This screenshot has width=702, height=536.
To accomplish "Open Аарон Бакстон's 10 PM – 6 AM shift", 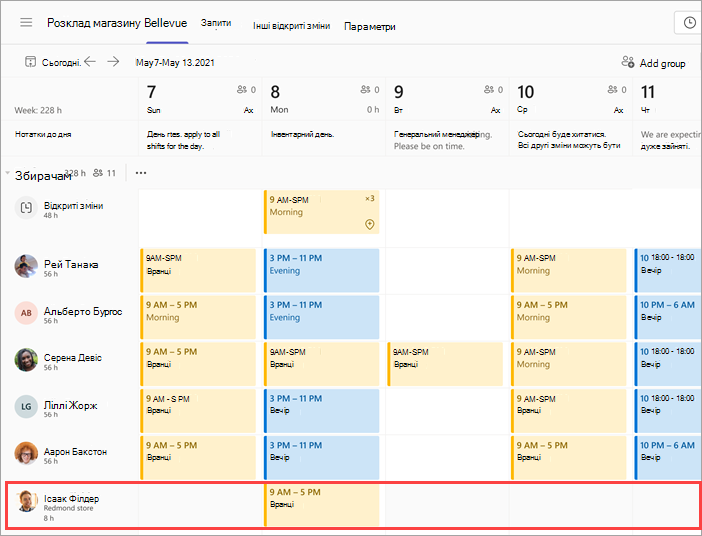I will tap(668, 458).
